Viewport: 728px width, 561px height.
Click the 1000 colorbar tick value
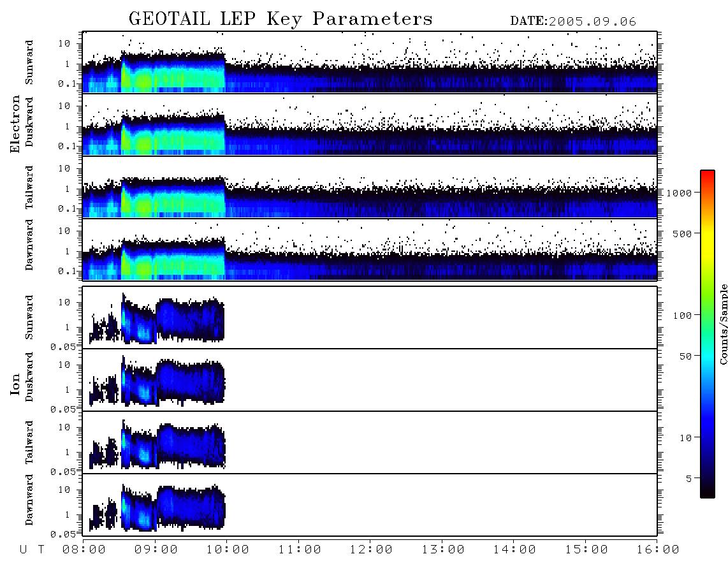click(679, 193)
